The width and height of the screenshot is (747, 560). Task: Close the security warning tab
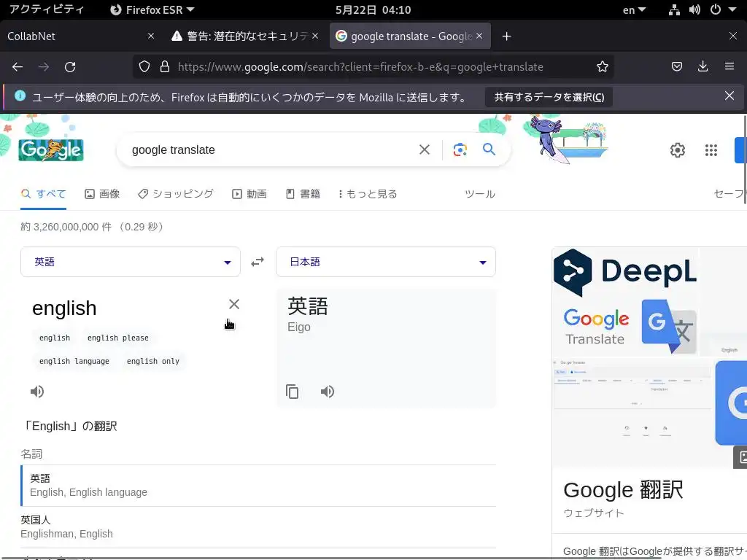pos(315,36)
